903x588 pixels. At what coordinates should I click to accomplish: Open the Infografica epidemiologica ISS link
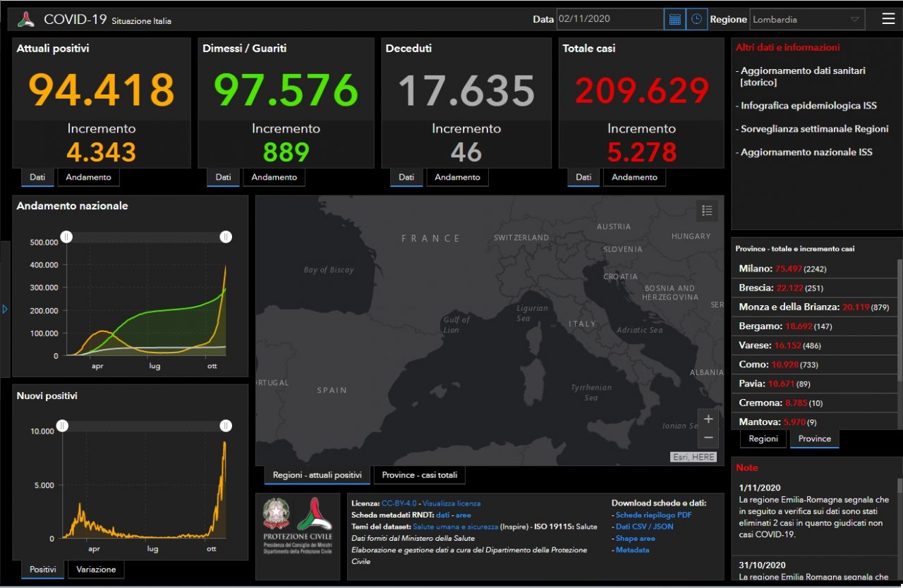808,106
